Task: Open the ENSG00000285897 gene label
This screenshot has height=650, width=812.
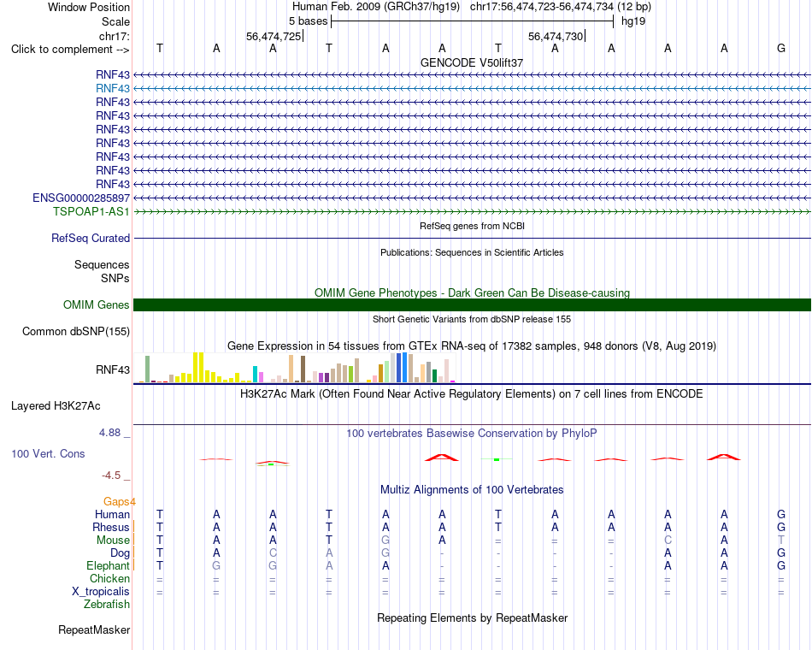Action: (81, 198)
